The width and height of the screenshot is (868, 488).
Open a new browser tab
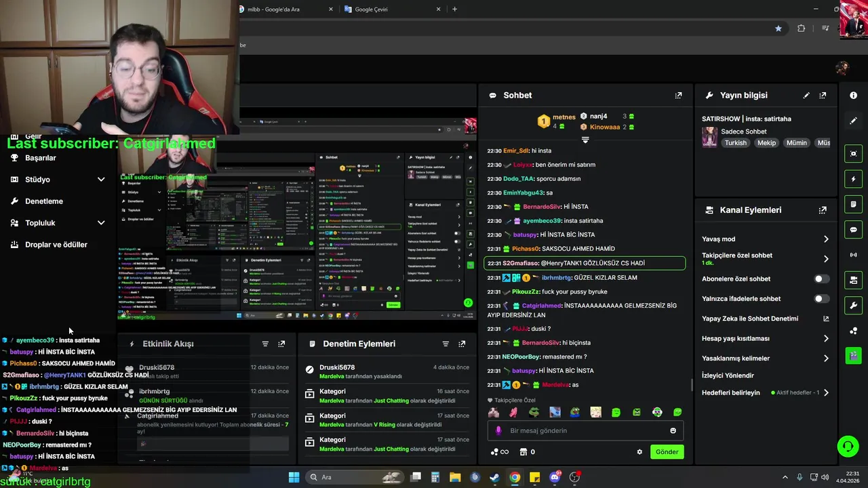pyautogui.click(x=454, y=9)
